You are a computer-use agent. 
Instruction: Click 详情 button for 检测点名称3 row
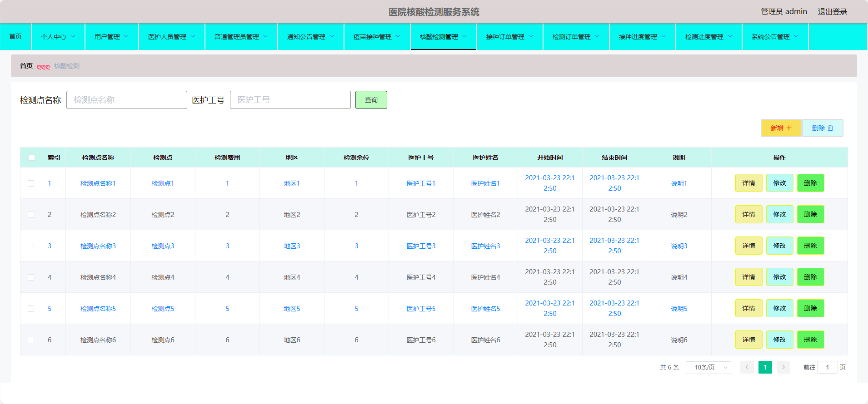749,246
